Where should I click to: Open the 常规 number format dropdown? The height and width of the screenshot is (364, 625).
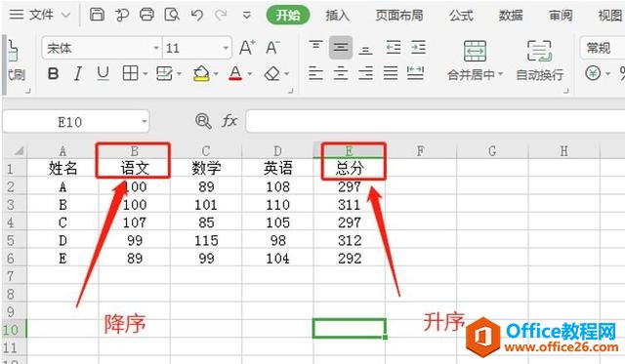point(603,48)
